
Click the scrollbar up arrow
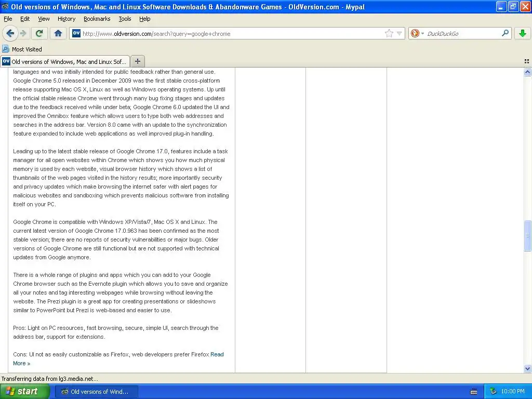click(528, 72)
